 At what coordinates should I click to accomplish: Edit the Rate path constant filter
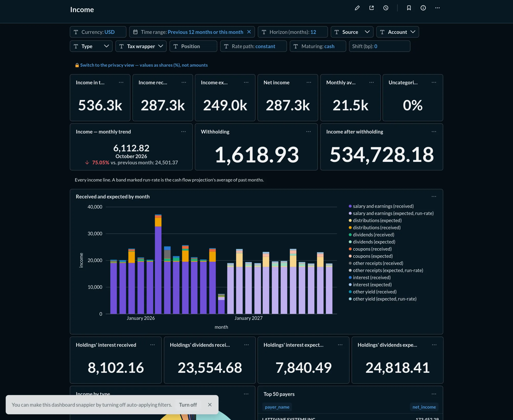(253, 46)
